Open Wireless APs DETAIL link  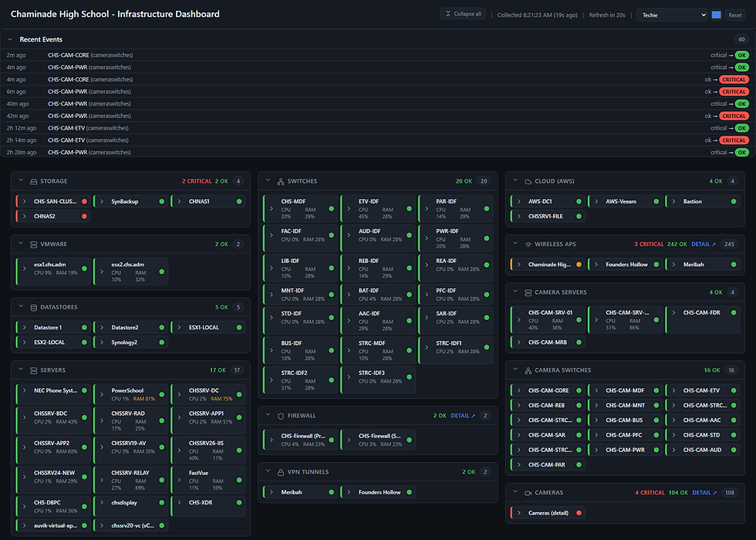704,245
